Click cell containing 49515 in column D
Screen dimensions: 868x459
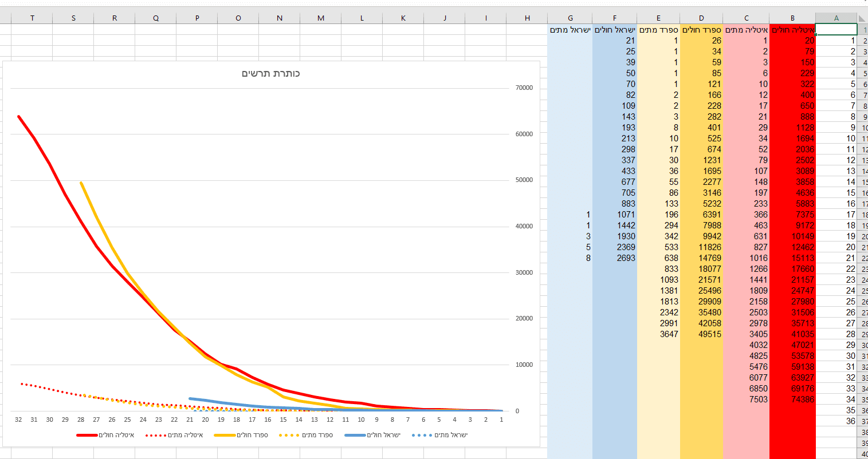click(701, 334)
